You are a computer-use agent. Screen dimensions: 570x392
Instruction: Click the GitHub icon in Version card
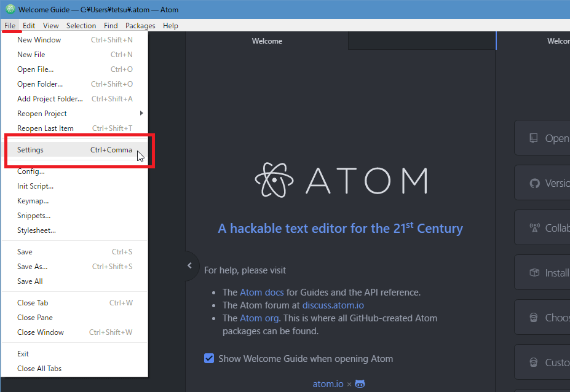pyautogui.click(x=534, y=183)
